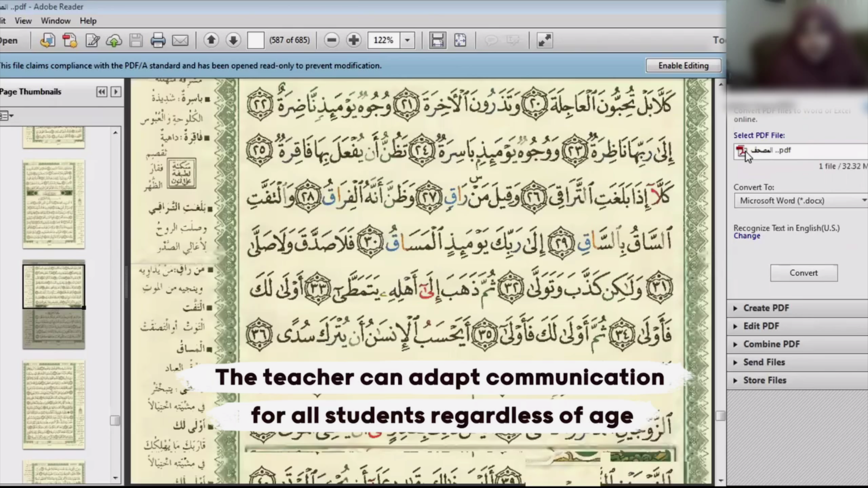Click the thumbnails panel scrollbar handle
This screenshot has width=868, height=488.
point(115,421)
